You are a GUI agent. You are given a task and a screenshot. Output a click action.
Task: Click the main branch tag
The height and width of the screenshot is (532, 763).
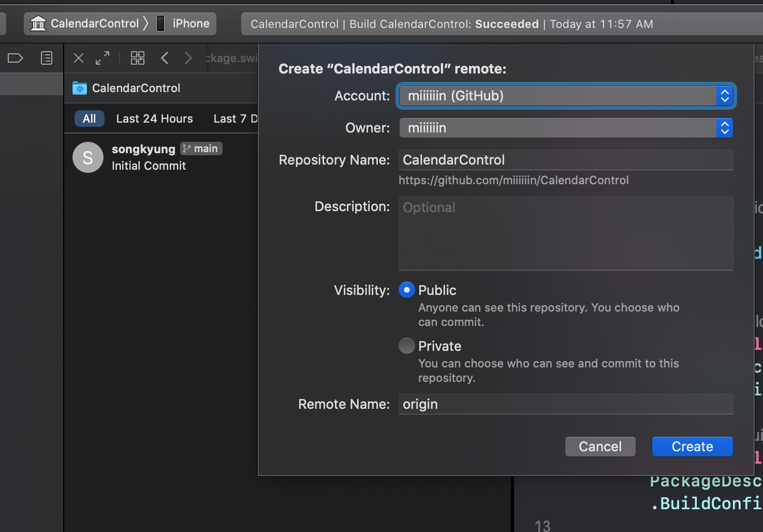coord(201,149)
